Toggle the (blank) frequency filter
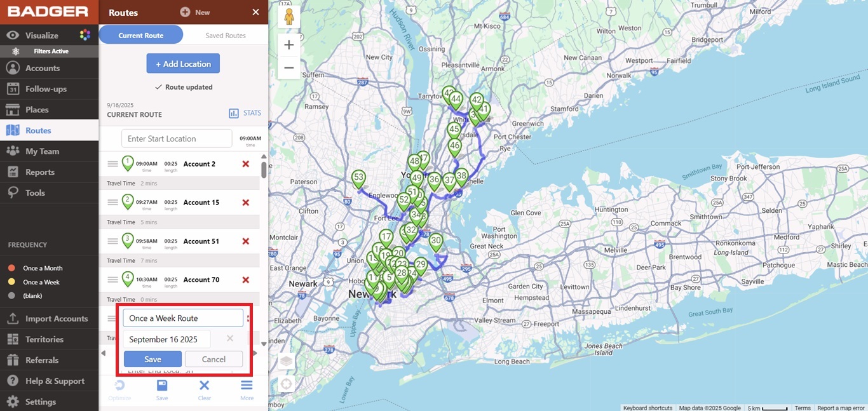868x411 pixels. 32,296
